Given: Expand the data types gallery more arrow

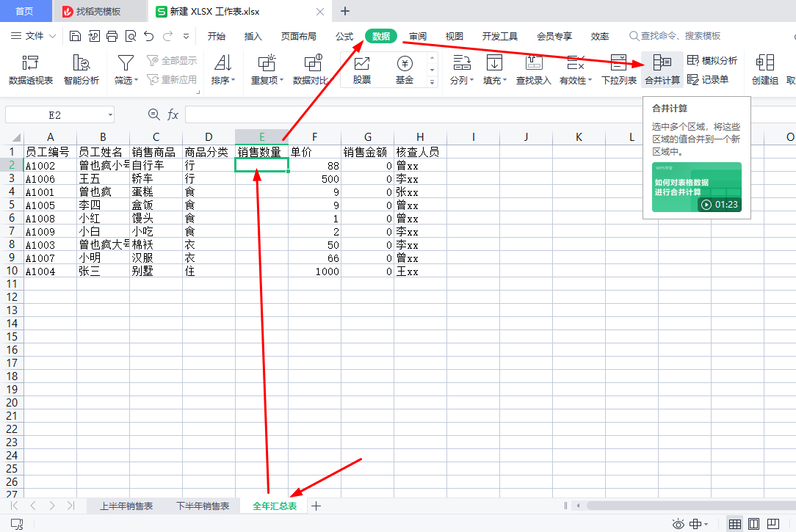Looking at the screenshot, I should pos(432,81).
